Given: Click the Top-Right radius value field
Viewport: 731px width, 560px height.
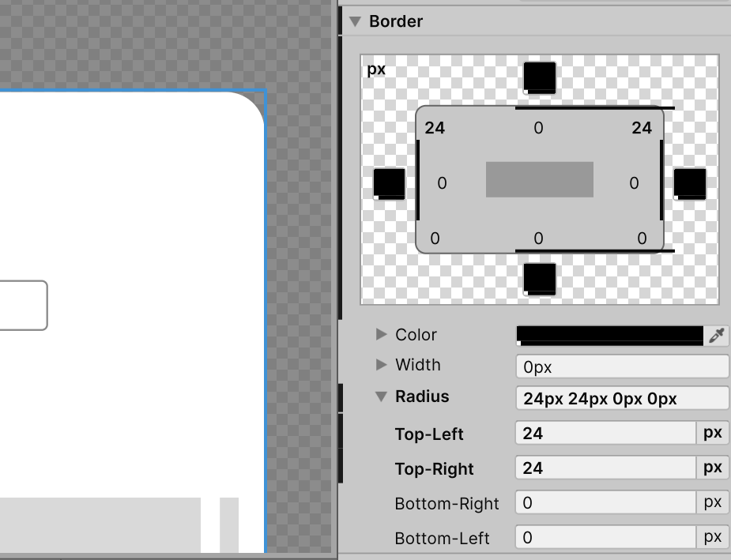Looking at the screenshot, I should pos(605,468).
